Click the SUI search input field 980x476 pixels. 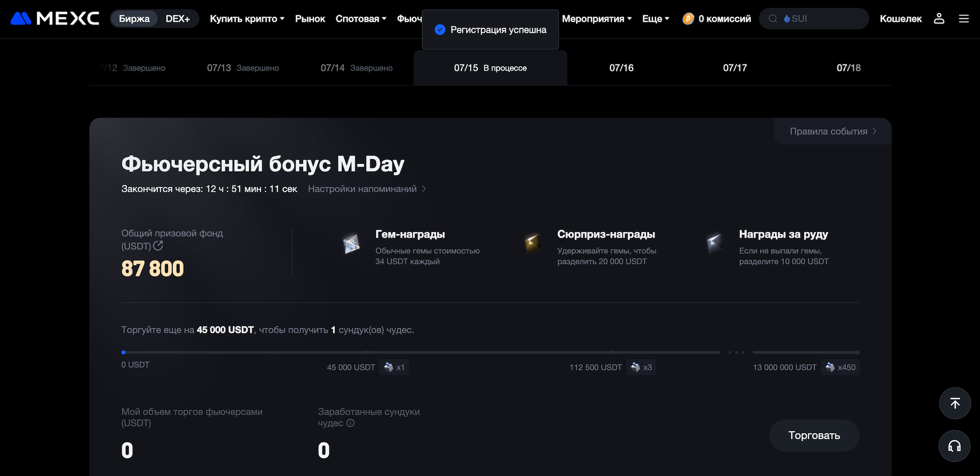pos(814,18)
